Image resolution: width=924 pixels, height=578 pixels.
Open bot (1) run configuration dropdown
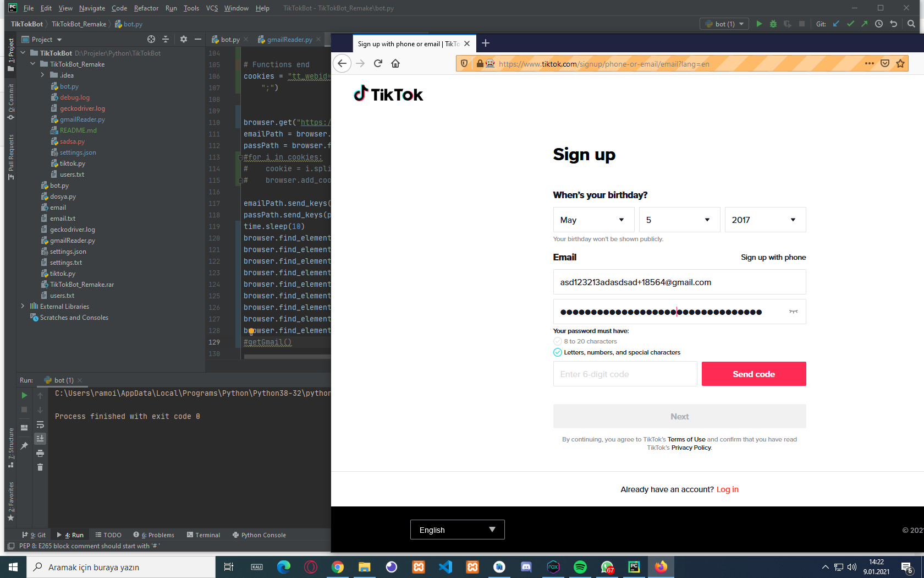(724, 24)
